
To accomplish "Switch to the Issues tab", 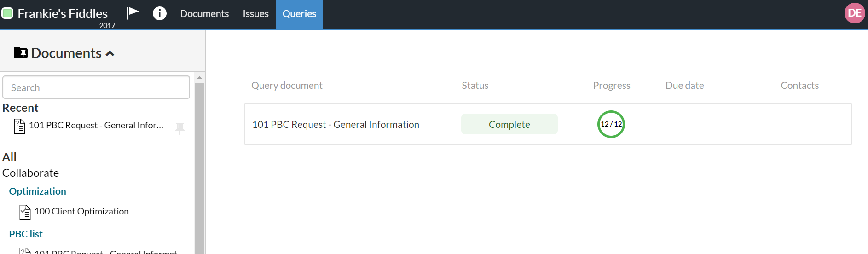I will 255,14.
